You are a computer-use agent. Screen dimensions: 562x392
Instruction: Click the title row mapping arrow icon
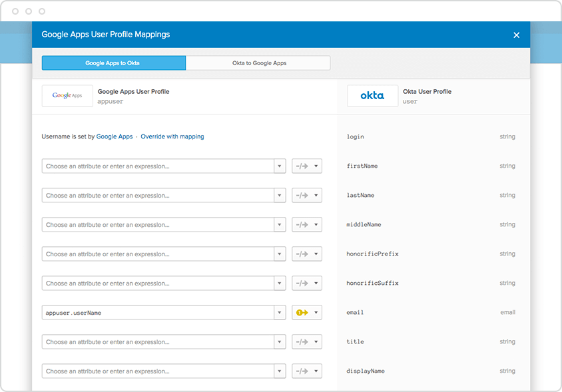point(302,342)
